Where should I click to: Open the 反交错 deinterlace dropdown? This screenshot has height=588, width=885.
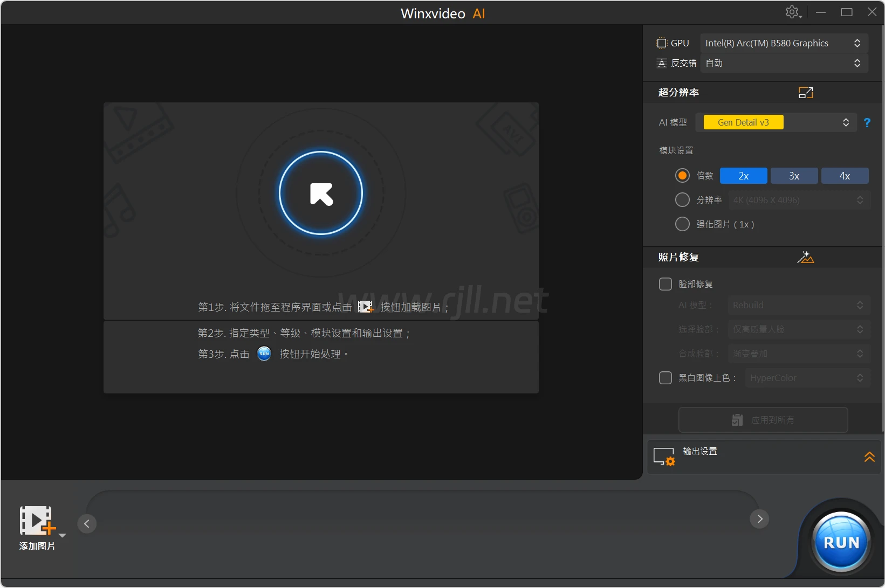coord(784,63)
